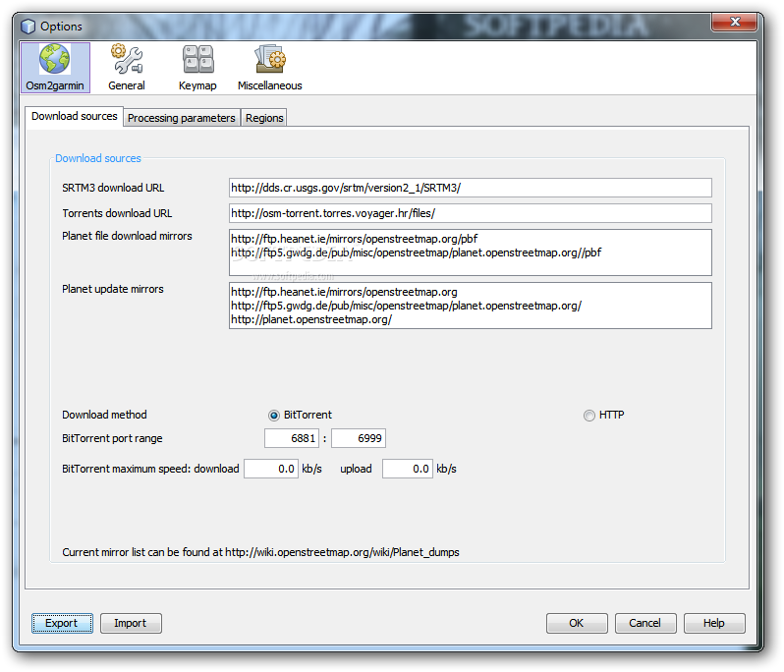784x672 pixels.
Task: Click the SRTM3 download URL label
Action: (x=113, y=188)
